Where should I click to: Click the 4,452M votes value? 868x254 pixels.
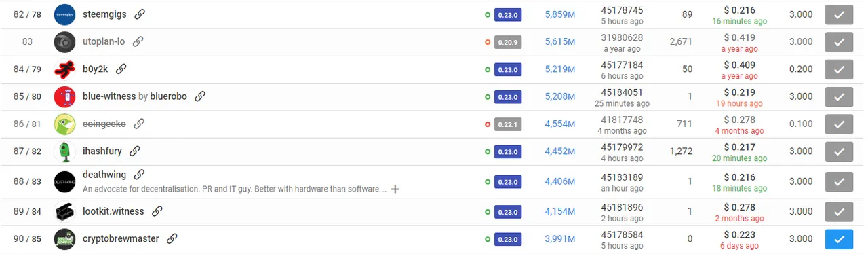click(x=560, y=151)
